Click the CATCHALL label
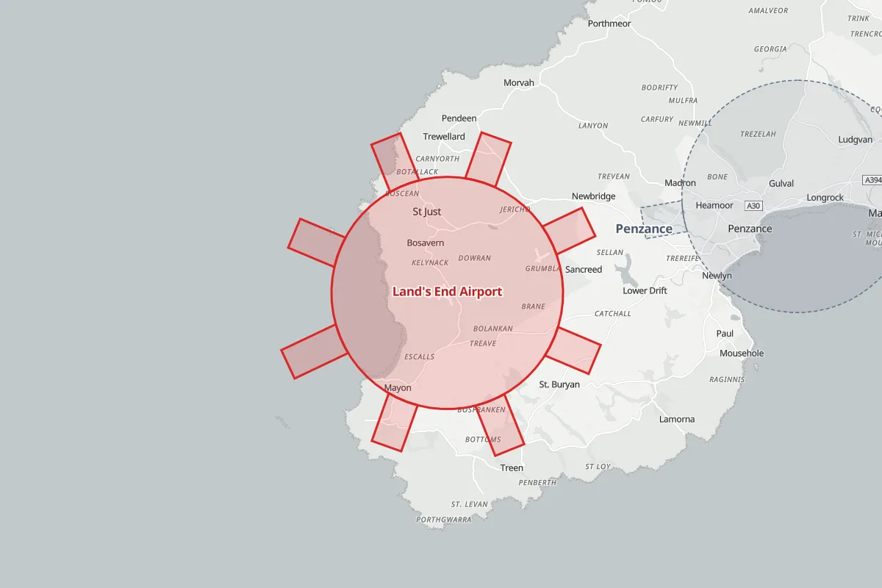Image resolution: width=882 pixels, height=588 pixels. (x=613, y=314)
